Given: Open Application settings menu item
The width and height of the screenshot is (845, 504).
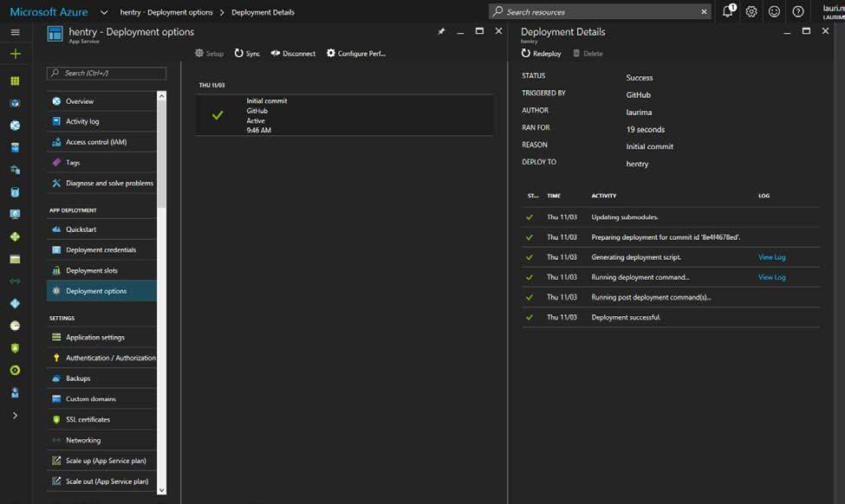Looking at the screenshot, I should tap(102, 337).
